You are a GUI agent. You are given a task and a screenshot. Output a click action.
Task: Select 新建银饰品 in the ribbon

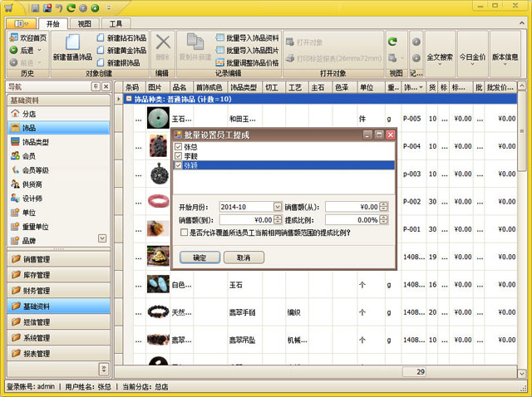click(x=118, y=63)
